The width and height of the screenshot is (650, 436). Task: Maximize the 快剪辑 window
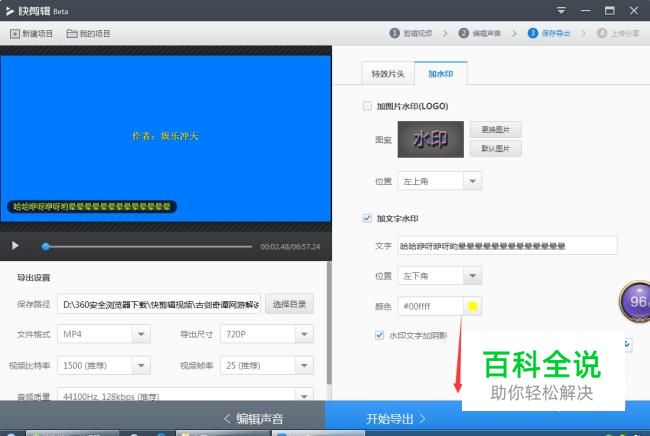pos(609,10)
